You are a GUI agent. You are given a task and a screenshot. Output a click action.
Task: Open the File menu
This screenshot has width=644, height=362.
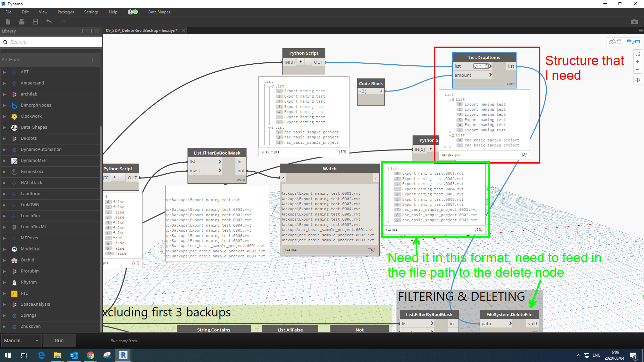8,12
